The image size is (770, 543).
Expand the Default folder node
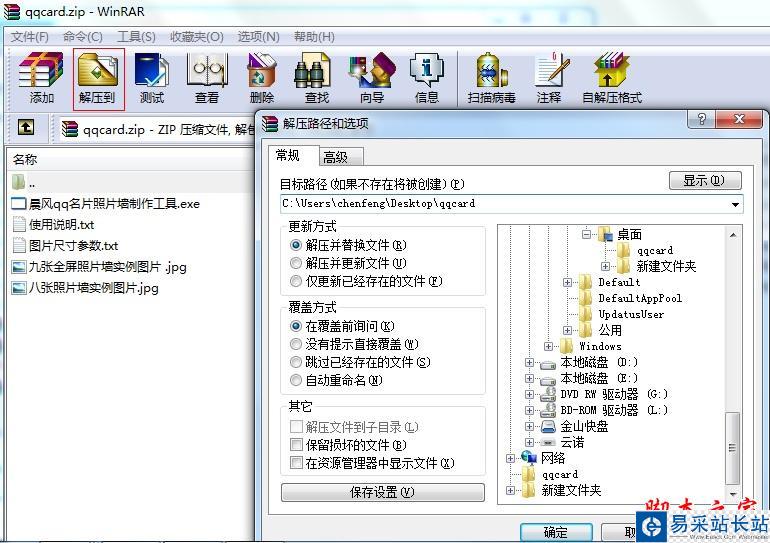pos(567,282)
